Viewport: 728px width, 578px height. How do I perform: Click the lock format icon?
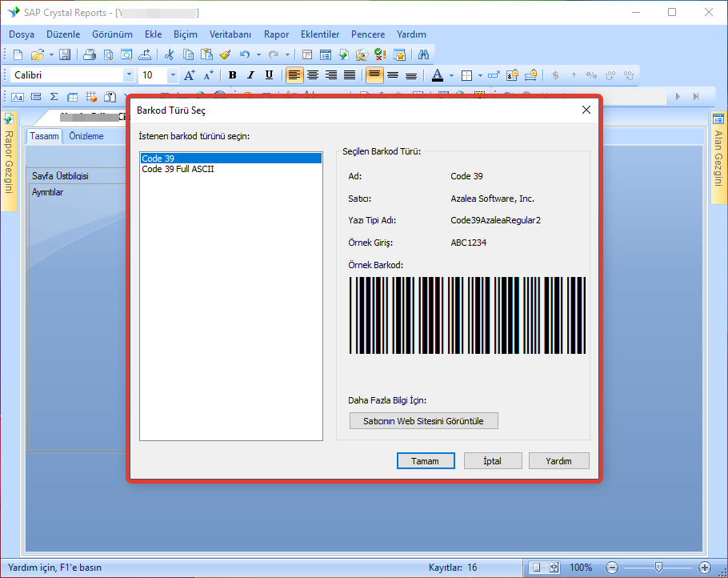click(512, 75)
